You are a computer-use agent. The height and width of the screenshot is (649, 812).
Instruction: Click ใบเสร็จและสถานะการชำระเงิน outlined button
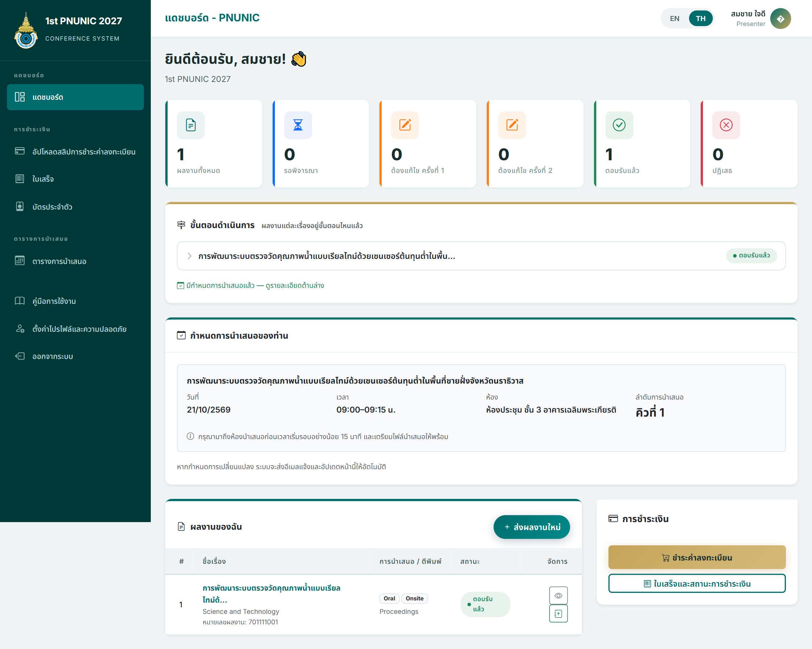697,583
